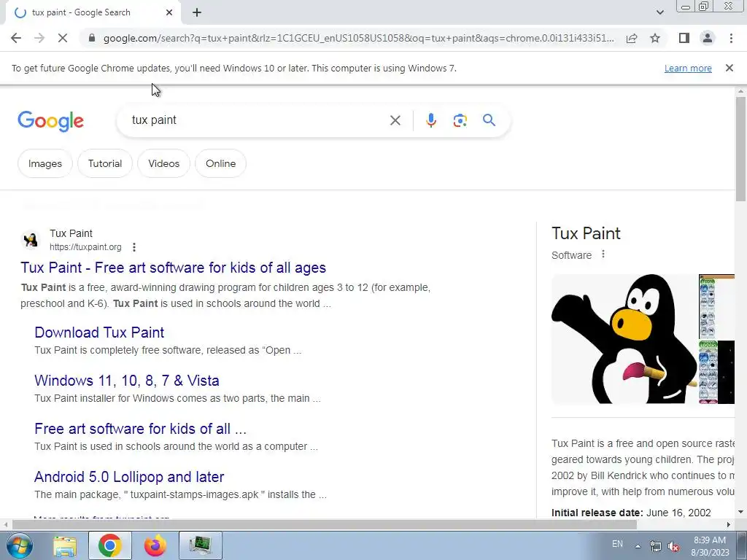Image resolution: width=747 pixels, height=560 pixels.
Task: Start voice search with the microphone
Action: pos(431,120)
